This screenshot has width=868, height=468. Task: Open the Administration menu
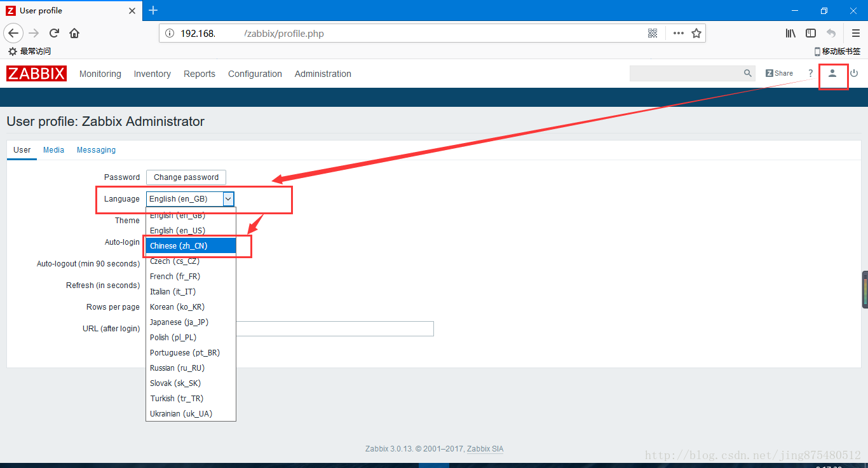[x=323, y=74]
